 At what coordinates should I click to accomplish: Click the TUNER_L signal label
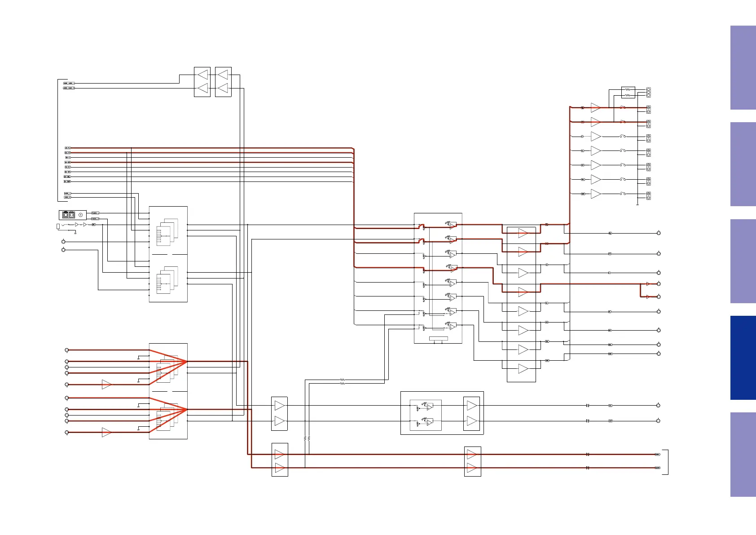click(x=95, y=213)
